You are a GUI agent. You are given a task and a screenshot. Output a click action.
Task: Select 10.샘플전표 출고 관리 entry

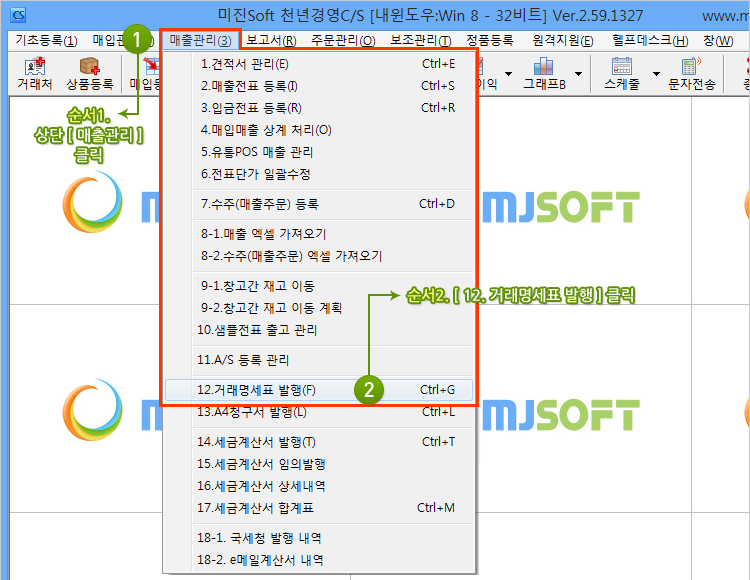click(x=320, y=329)
